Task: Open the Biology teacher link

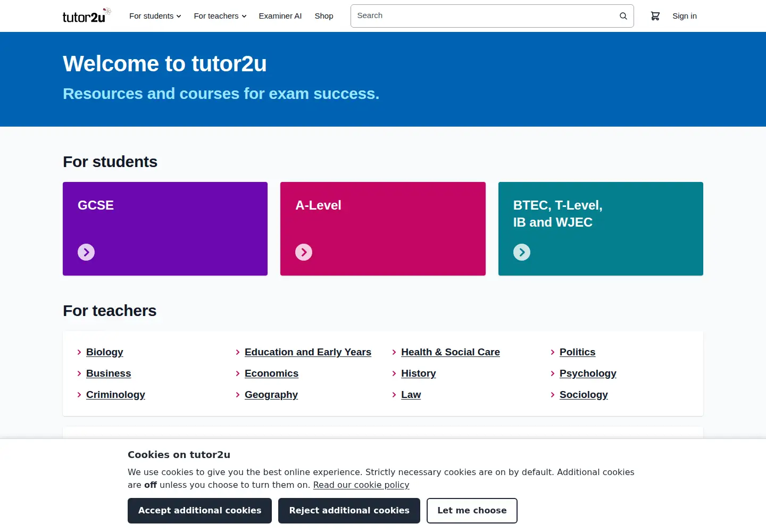Action: 105,352
